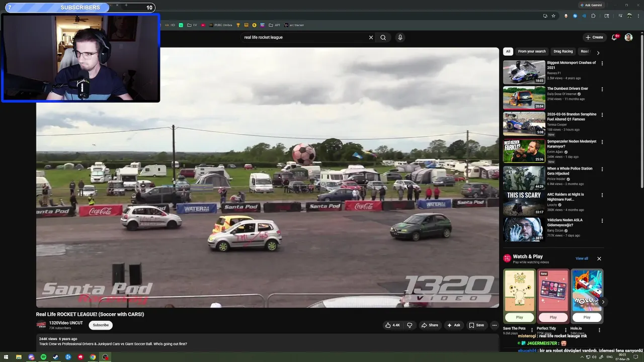644x362 pixels.
Task: Open the PUBG Umbra bookmark
Action: (221, 25)
